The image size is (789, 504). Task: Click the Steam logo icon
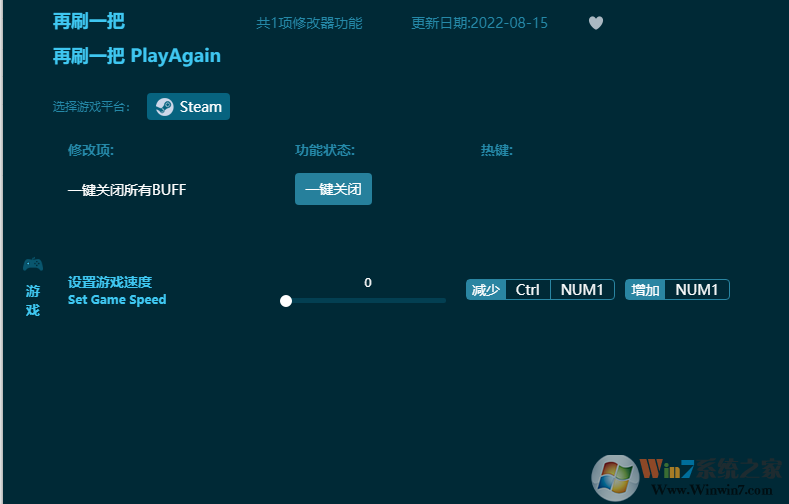tap(165, 107)
